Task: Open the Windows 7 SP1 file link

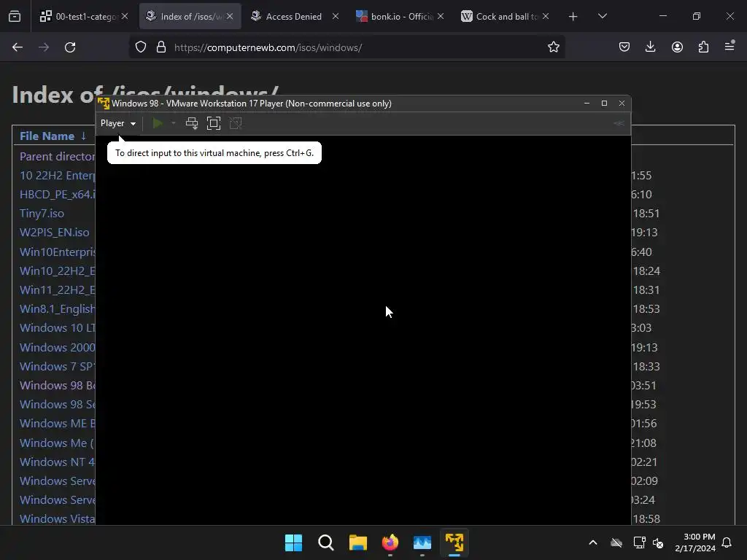Action: pos(57,366)
